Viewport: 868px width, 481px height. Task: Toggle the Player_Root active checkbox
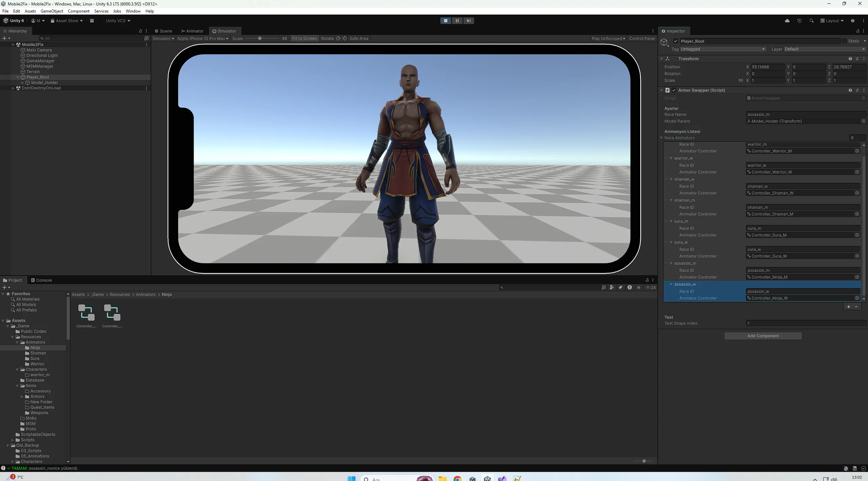[x=676, y=41]
